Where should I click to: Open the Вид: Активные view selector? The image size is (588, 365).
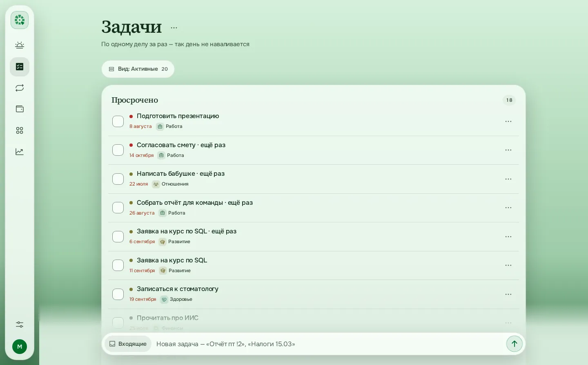click(138, 69)
